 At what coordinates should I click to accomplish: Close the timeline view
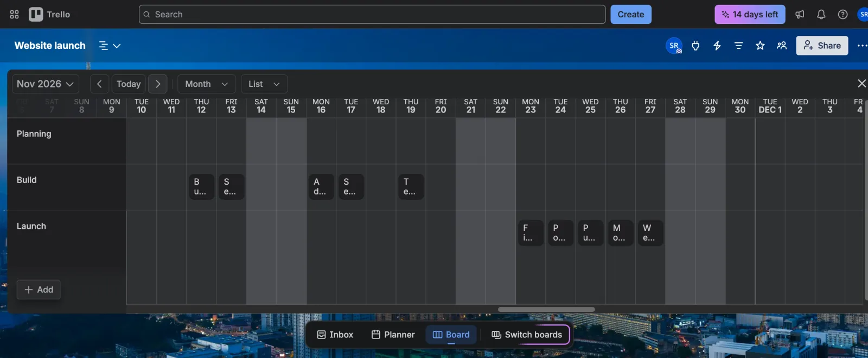tap(861, 83)
